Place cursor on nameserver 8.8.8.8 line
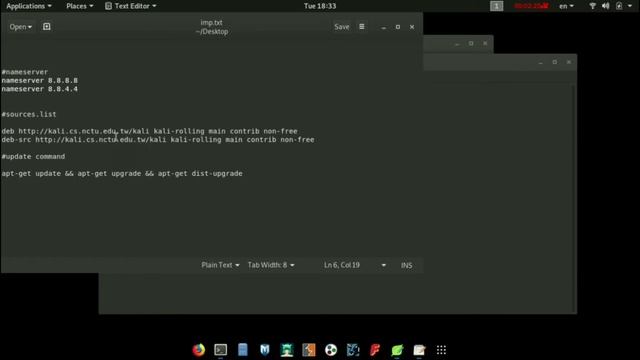 40,80
